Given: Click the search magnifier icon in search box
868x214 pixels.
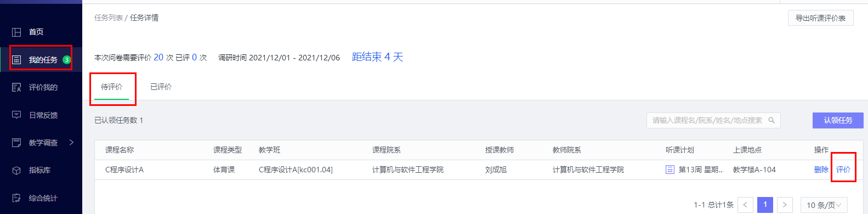Looking at the screenshot, I should [x=771, y=120].
